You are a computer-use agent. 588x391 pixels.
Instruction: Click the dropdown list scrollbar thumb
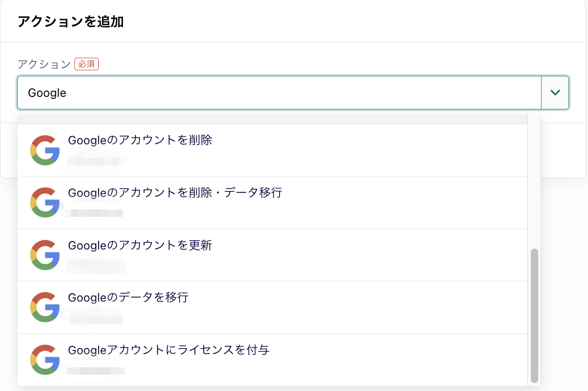534,315
